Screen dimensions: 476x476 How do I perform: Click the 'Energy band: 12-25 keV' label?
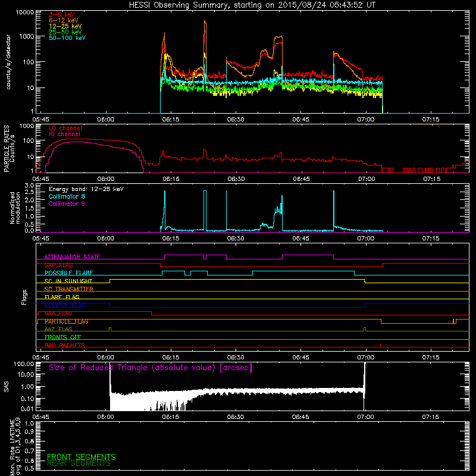pos(86,189)
